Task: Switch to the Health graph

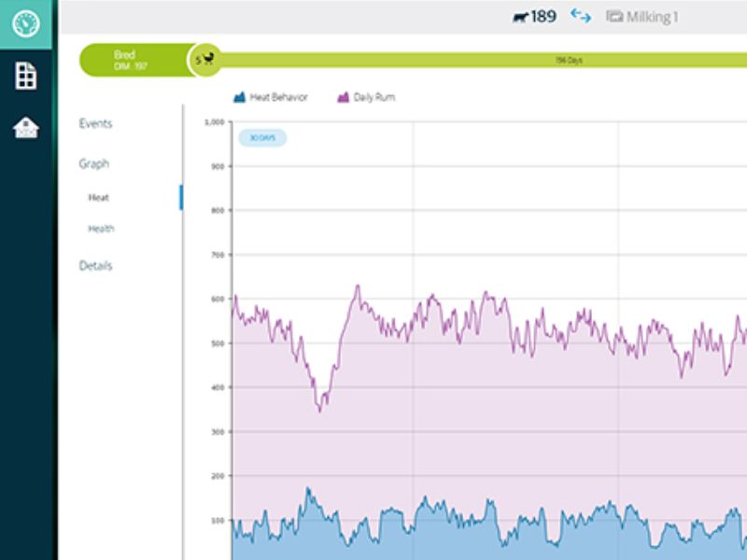Action: coord(101,229)
